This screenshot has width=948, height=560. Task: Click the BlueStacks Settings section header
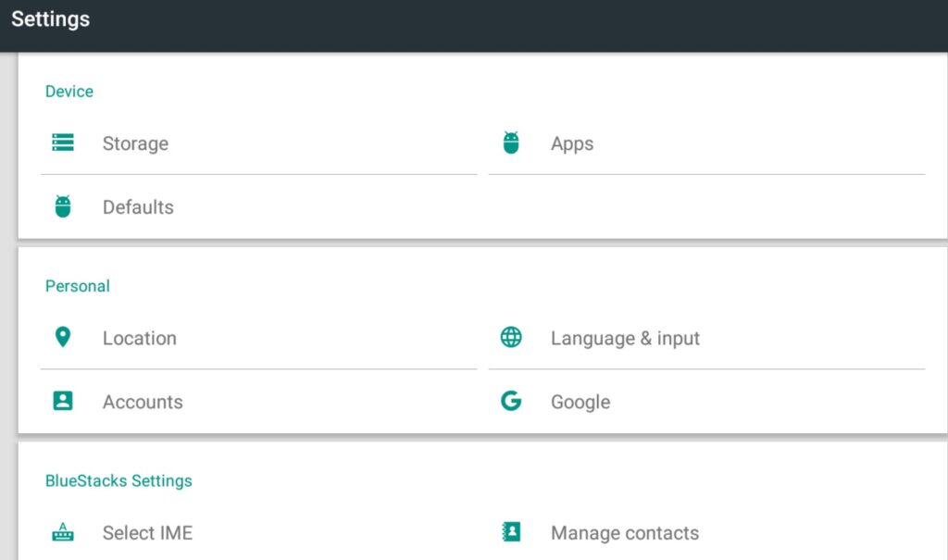[118, 480]
